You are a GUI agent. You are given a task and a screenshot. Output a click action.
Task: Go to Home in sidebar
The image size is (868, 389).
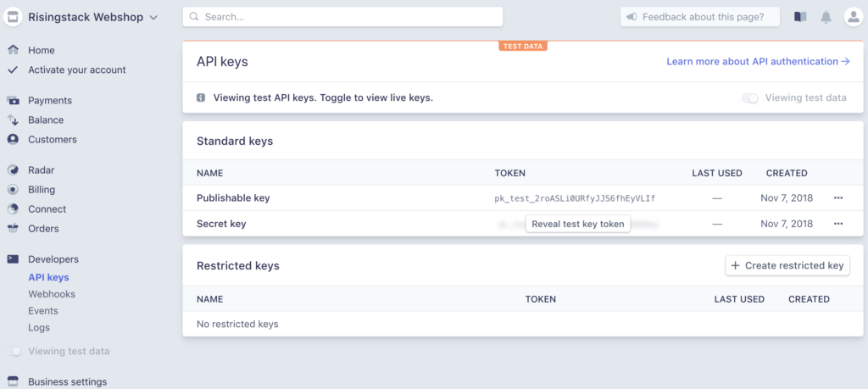(x=42, y=50)
